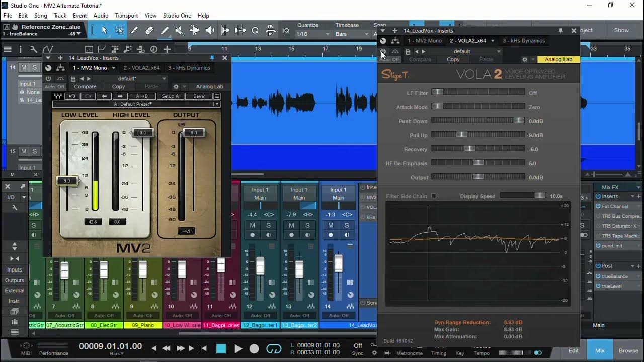
Task: Switch to 3 - kHs Dynamics tab in VOLA2 window
Action: [524, 41]
